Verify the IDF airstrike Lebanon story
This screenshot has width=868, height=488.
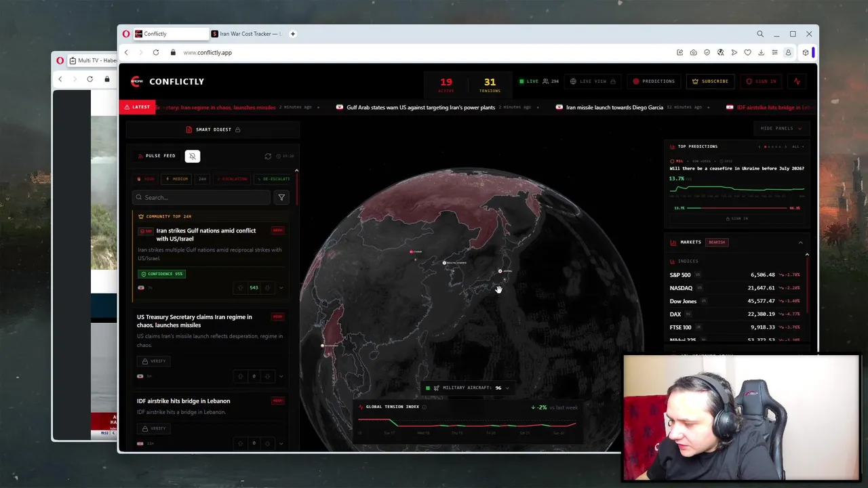coord(154,428)
